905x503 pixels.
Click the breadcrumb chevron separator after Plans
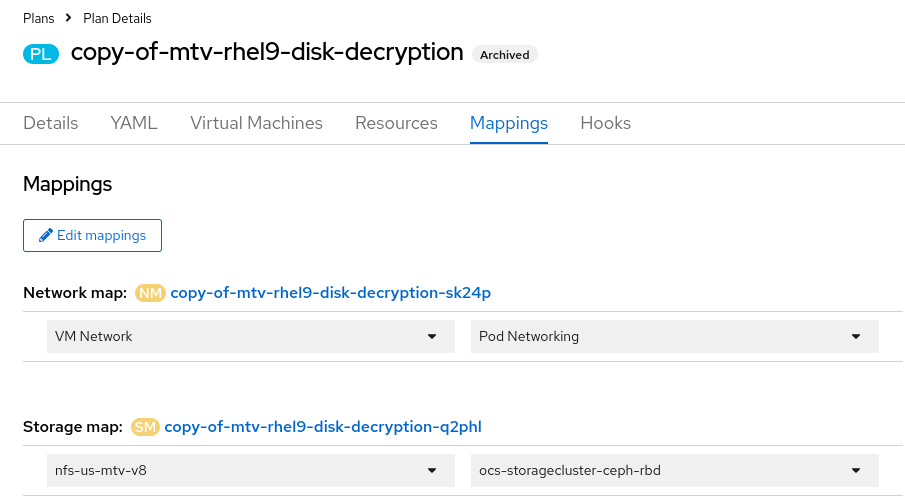[68, 18]
